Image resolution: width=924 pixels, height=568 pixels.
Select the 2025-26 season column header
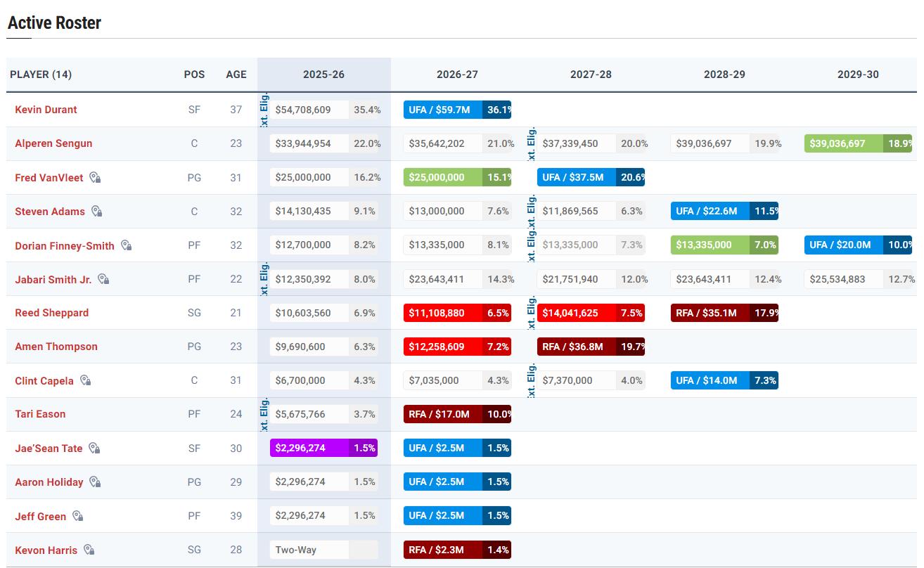click(x=324, y=75)
